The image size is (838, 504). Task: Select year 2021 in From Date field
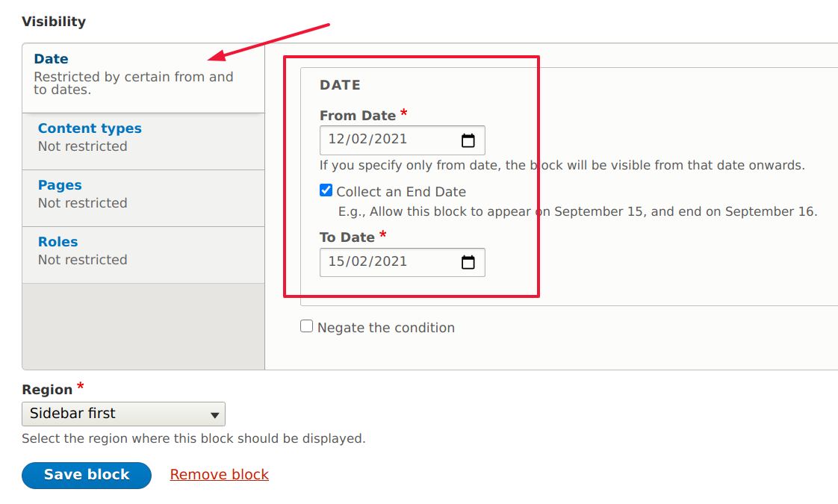tap(390, 139)
